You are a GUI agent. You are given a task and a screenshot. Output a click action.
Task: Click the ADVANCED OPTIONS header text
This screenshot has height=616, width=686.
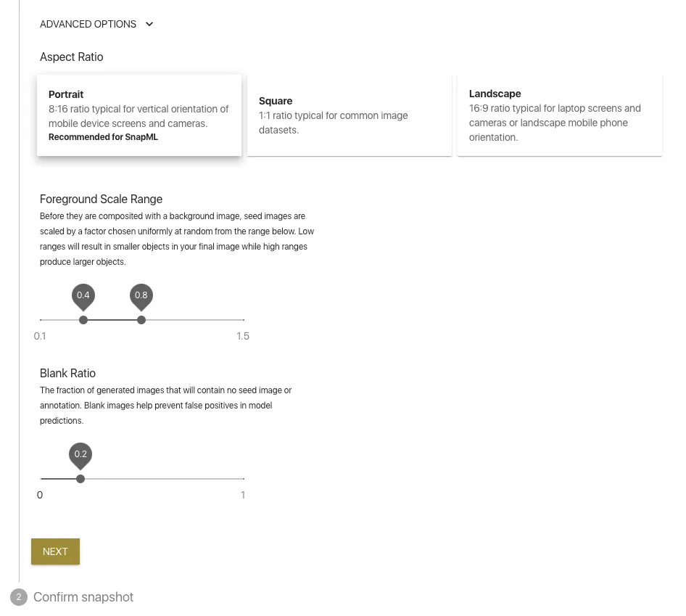tap(88, 24)
